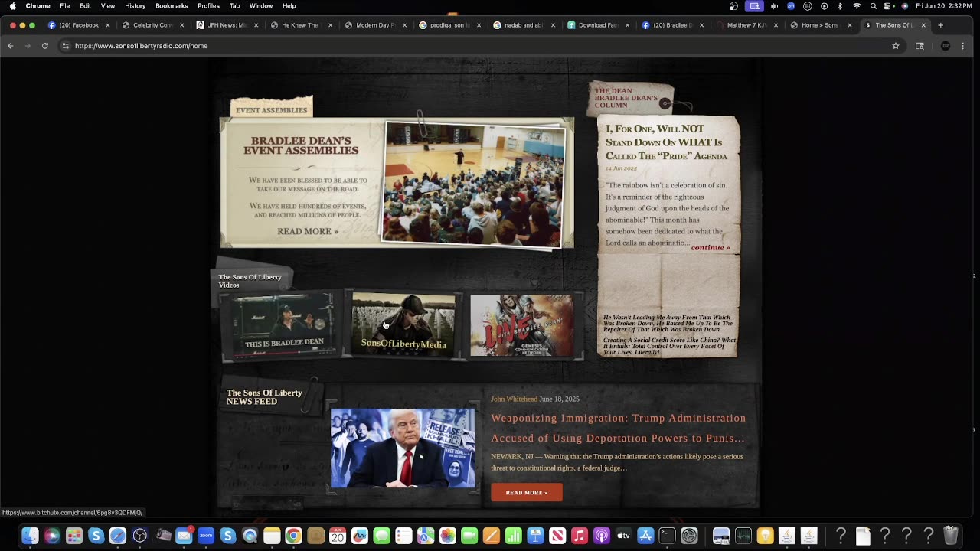
Task: Switch to the (20) Facebook tab
Action: tap(78, 25)
